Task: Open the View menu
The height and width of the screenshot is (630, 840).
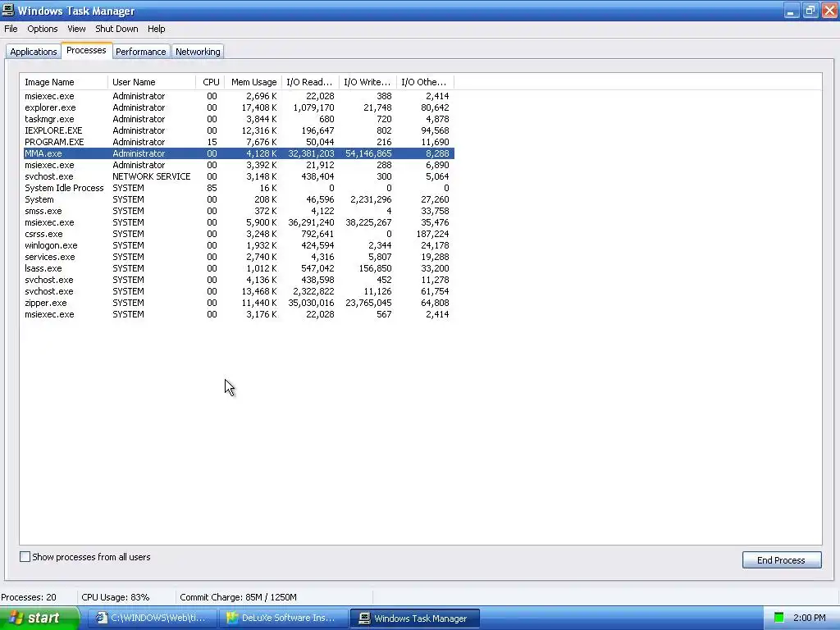Action: [x=76, y=29]
